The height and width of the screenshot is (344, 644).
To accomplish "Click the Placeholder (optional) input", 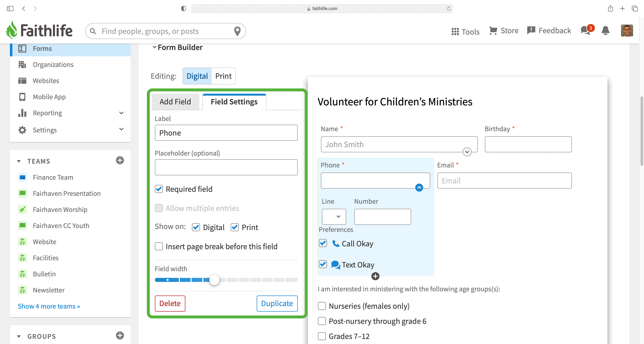I will click(226, 167).
